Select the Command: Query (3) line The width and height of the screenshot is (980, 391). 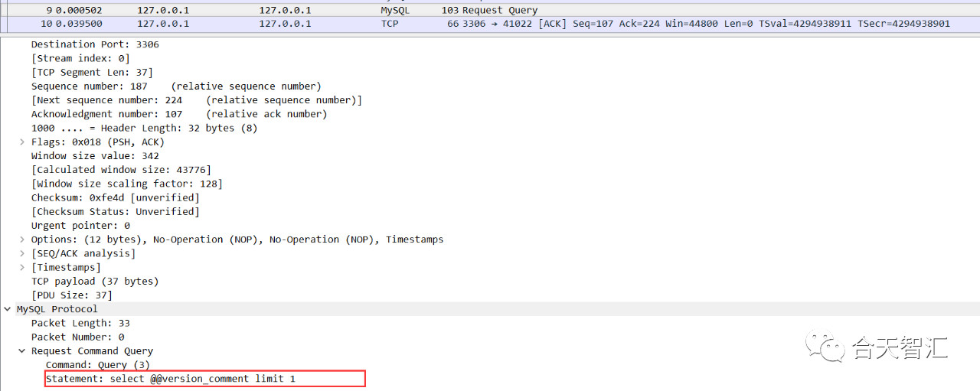click(98, 365)
